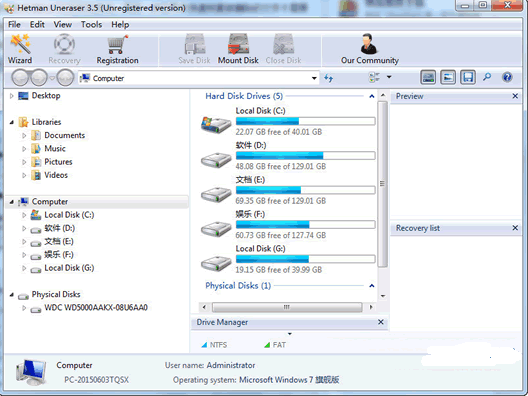
Task: Select the Mount Disk tool
Action: pyautogui.click(x=238, y=49)
